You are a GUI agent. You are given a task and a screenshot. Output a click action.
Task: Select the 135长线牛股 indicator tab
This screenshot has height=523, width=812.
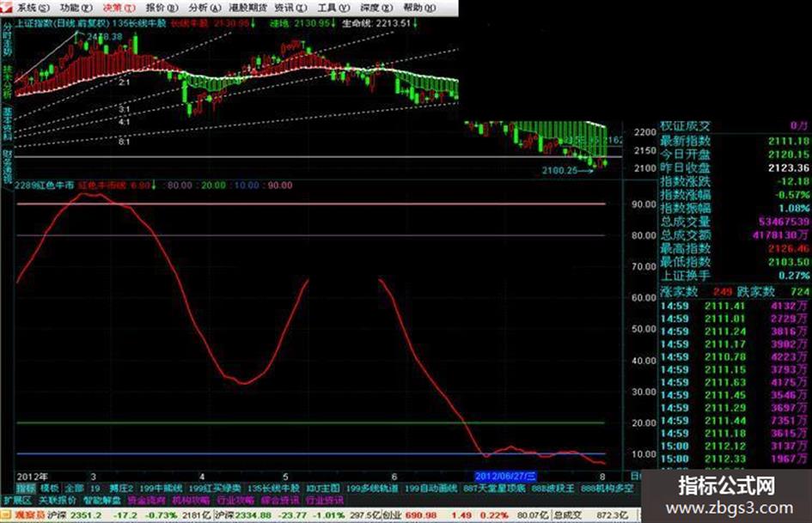coord(273,489)
